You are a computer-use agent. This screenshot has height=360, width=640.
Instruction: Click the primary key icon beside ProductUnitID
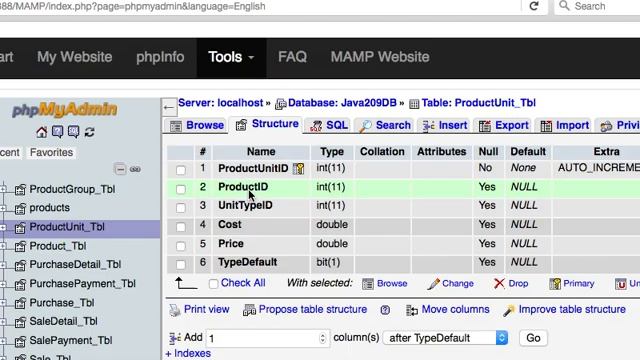299,169
